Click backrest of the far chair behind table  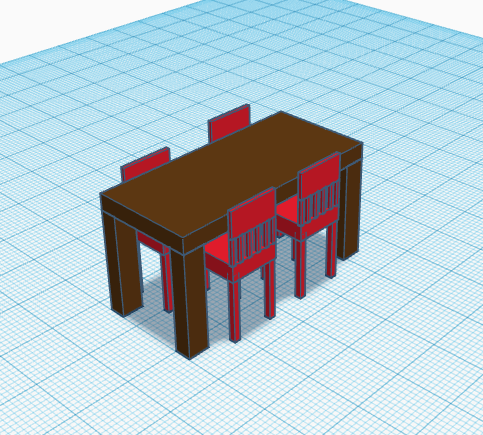(x=229, y=123)
